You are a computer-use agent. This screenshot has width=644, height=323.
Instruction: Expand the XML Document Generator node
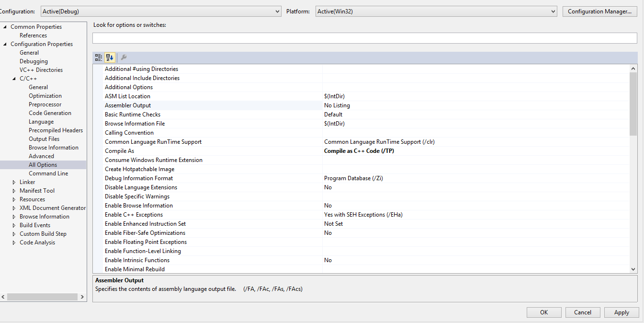[x=14, y=208]
